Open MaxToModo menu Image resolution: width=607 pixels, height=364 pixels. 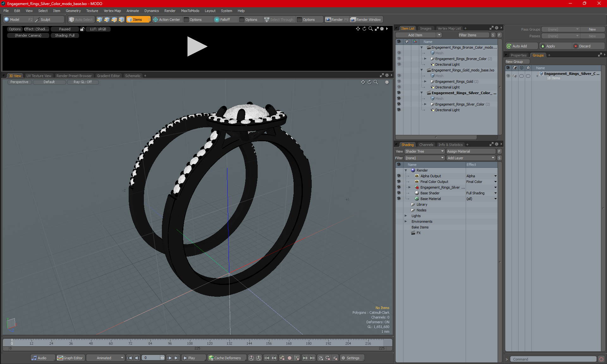(190, 11)
